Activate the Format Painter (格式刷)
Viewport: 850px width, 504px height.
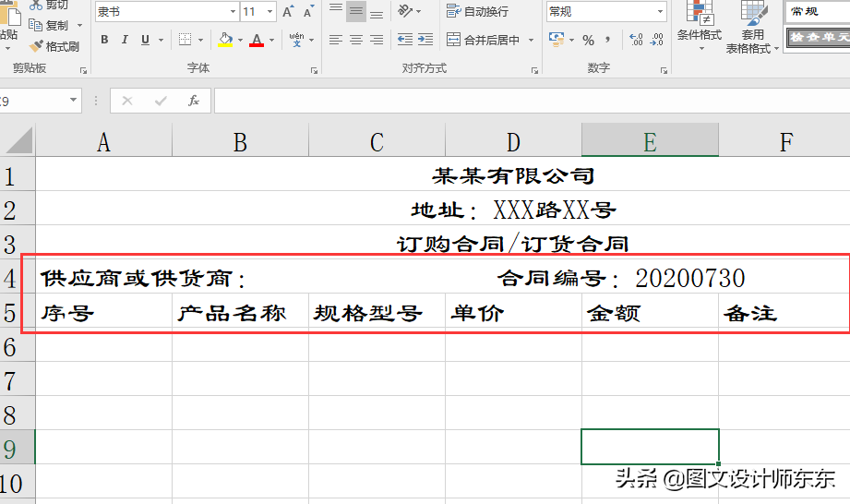[x=54, y=46]
